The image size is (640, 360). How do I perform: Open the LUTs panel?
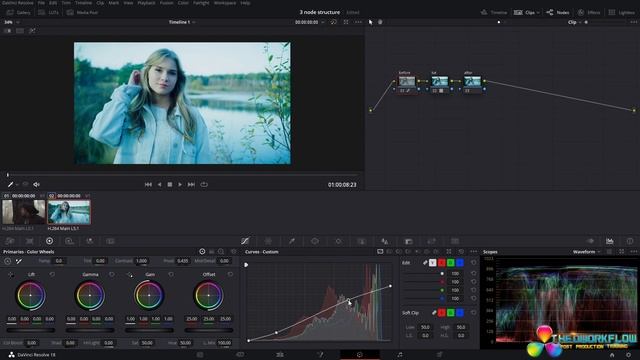coord(48,13)
